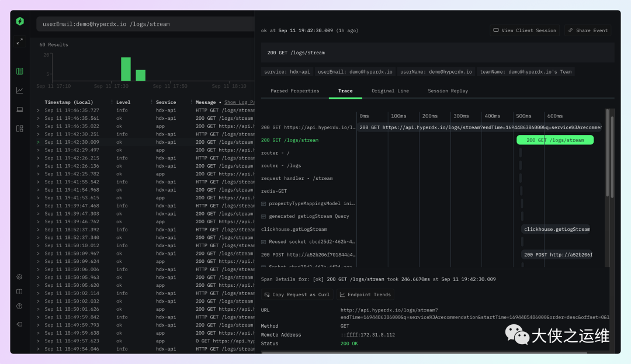Open the log search view icon

click(20, 71)
